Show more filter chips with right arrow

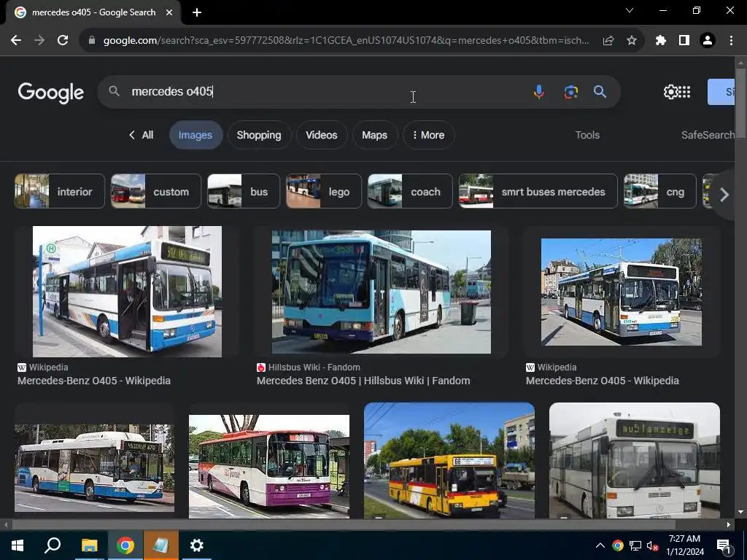click(x=724, y=194)
